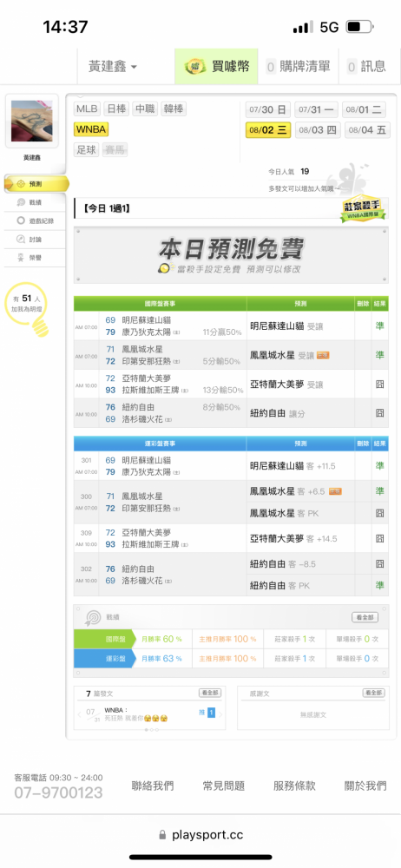
Task: Switch to the 足球 category
Action: click(87, 149)
